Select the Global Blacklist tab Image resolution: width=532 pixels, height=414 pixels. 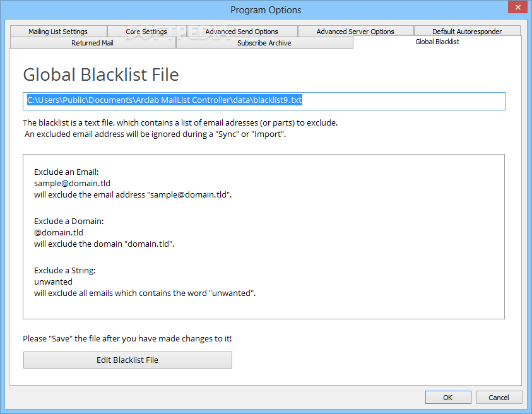pos(437,42)
